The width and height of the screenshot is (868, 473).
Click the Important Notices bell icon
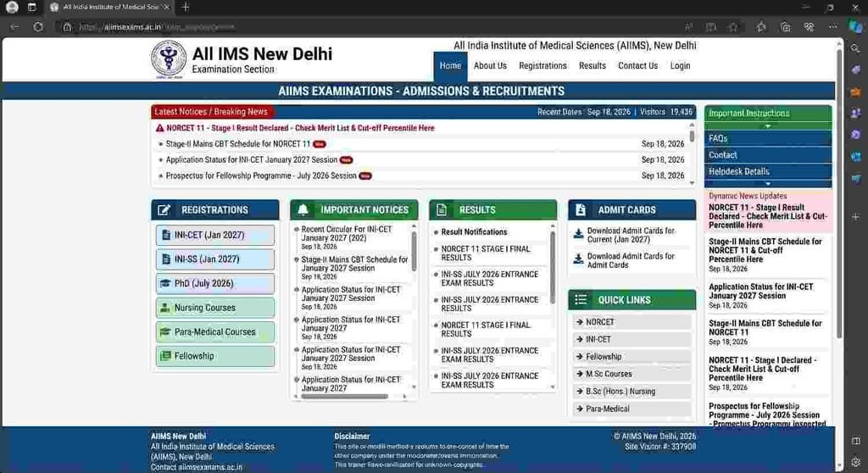(303, 210)
